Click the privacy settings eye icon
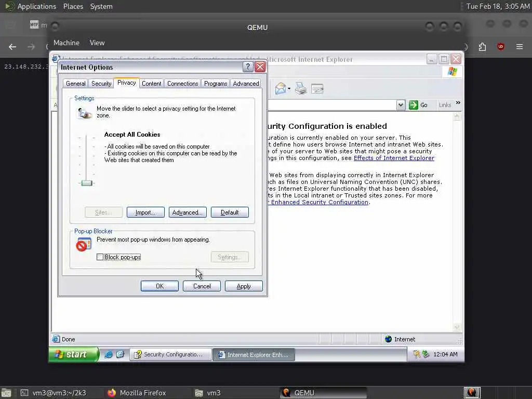 84,113
